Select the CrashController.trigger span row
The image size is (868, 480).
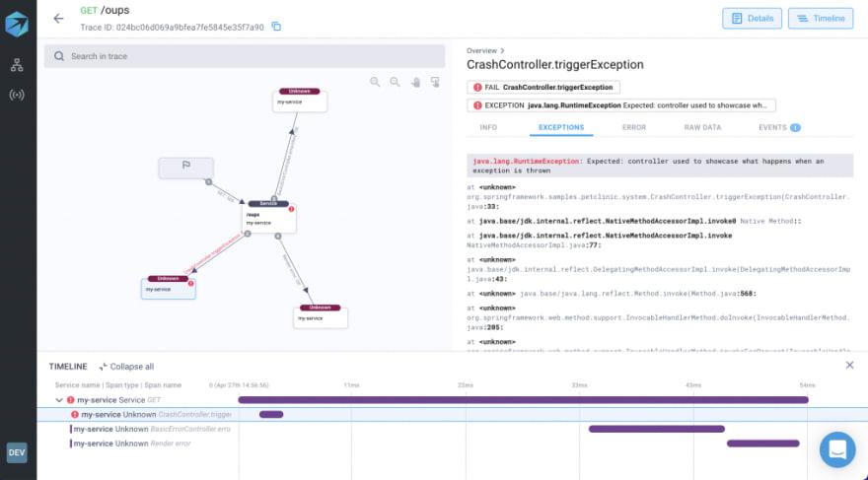[453, 414]
